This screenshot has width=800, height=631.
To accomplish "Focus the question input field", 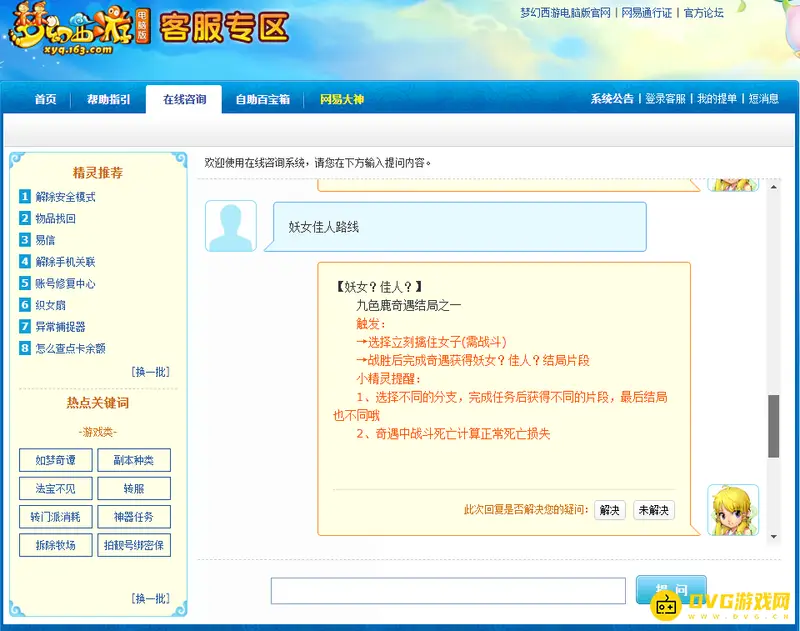I will coord(448,591).
